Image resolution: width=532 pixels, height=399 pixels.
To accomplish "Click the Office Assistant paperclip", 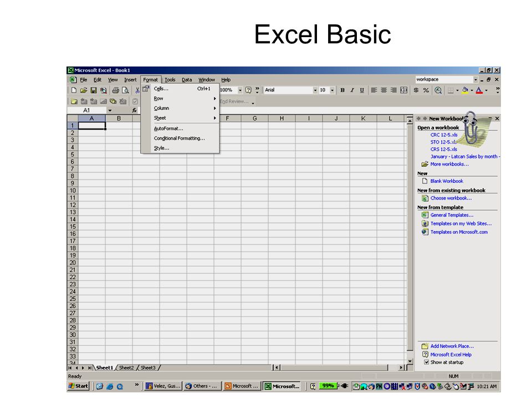I will (x=470, y=127).
